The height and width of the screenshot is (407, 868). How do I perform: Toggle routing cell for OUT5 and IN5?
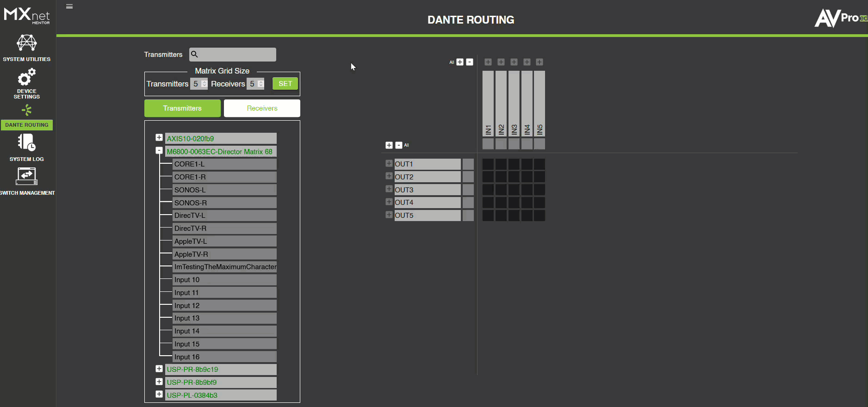pyautogui.click(x=539, y=216)
